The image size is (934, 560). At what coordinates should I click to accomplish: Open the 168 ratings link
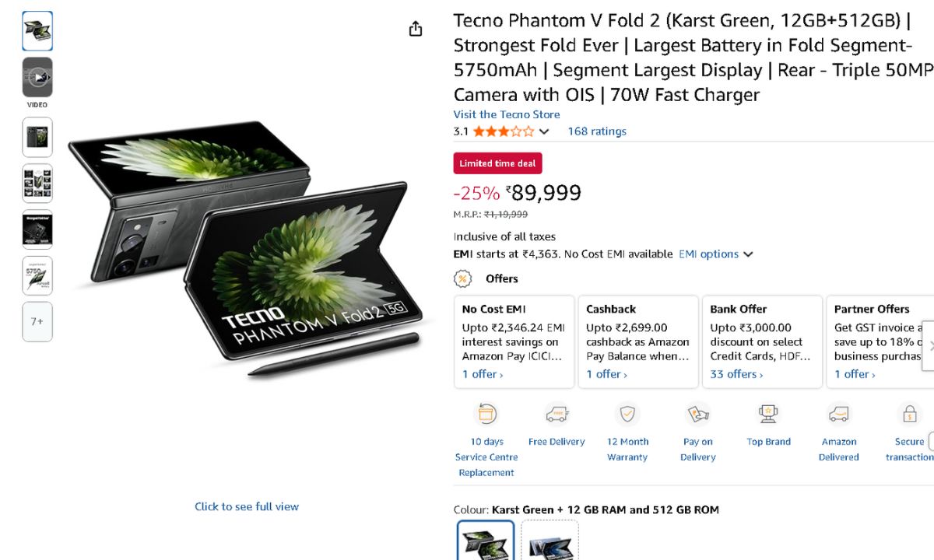tap(597, 131)
